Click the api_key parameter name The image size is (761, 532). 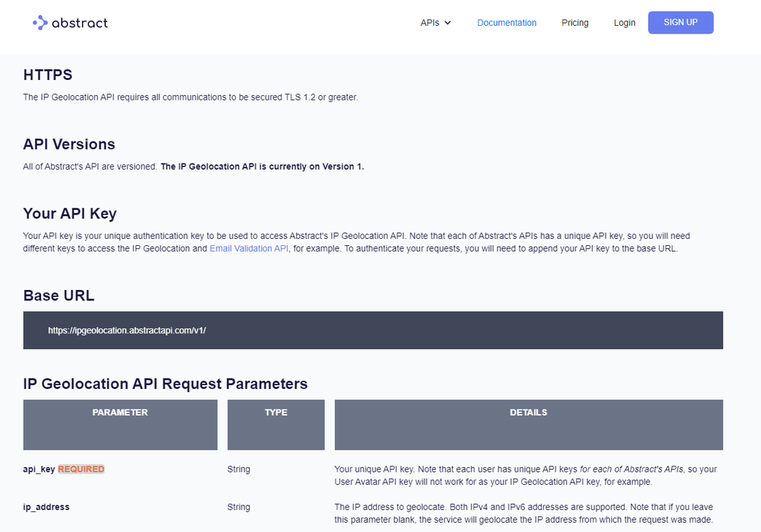coord(39,470)
